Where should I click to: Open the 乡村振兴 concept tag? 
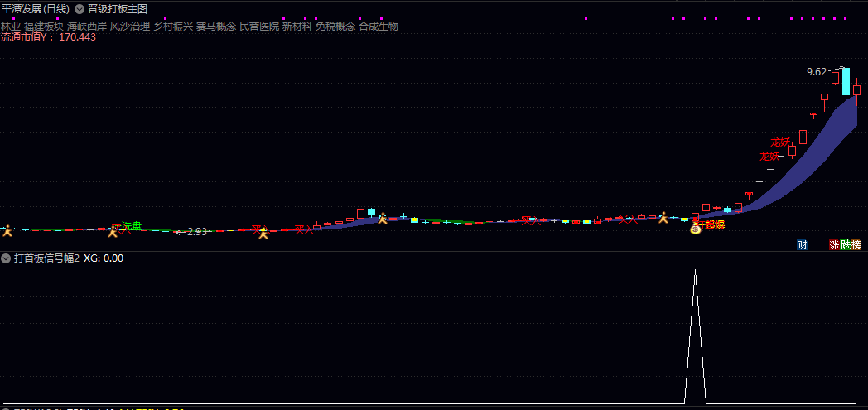pos(173,26)
